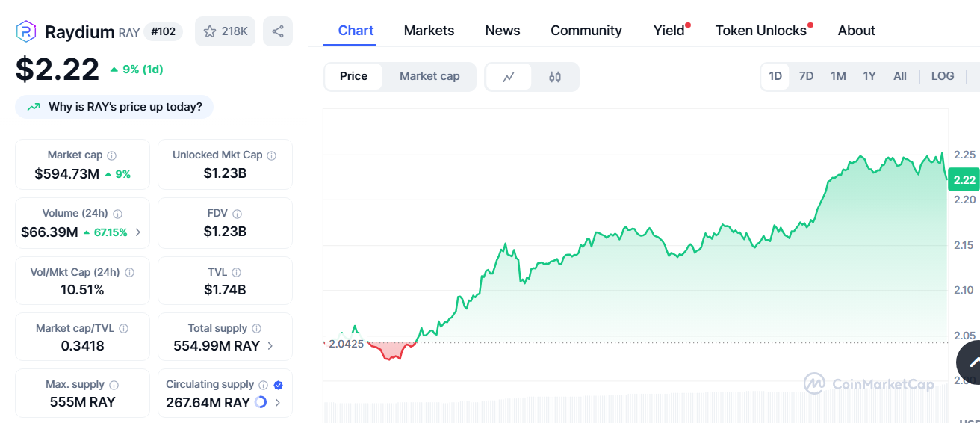
Task: Switch to line chart view icon
Action: [509, 77]
